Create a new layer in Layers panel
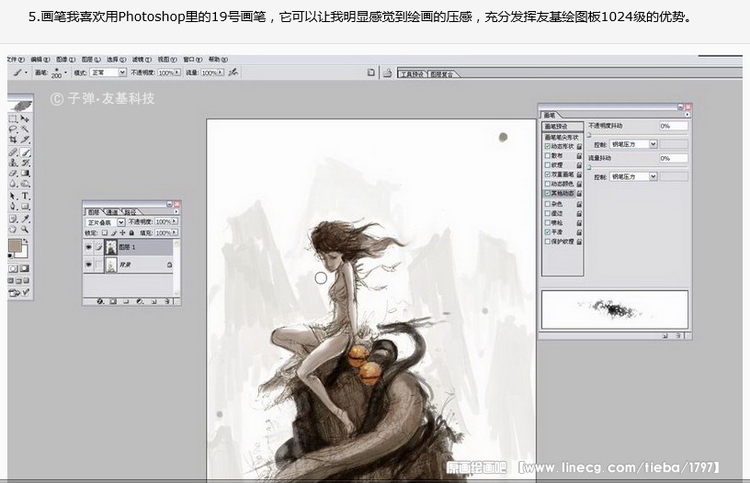 click(x=154, y=301)
